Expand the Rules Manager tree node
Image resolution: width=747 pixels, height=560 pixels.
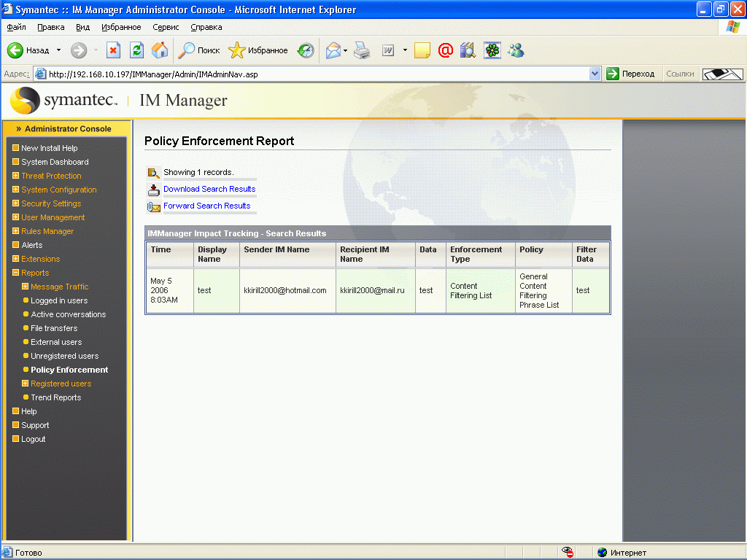point(16,231)
